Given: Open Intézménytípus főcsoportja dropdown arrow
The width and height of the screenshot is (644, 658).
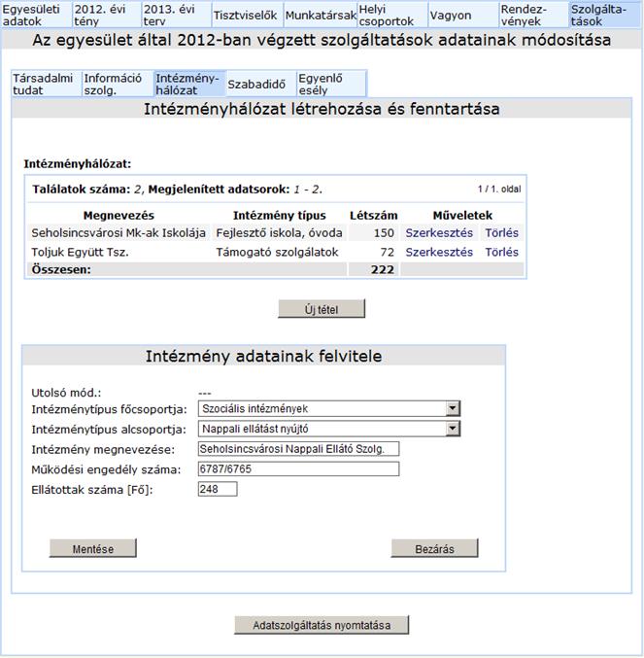Looking at the screenshot, I should pyautogui.click(x=453, y=408).
